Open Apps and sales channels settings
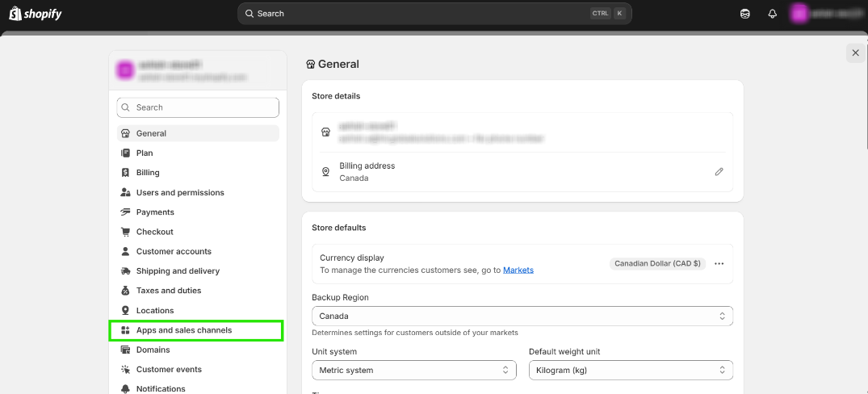 pos(183,330)
